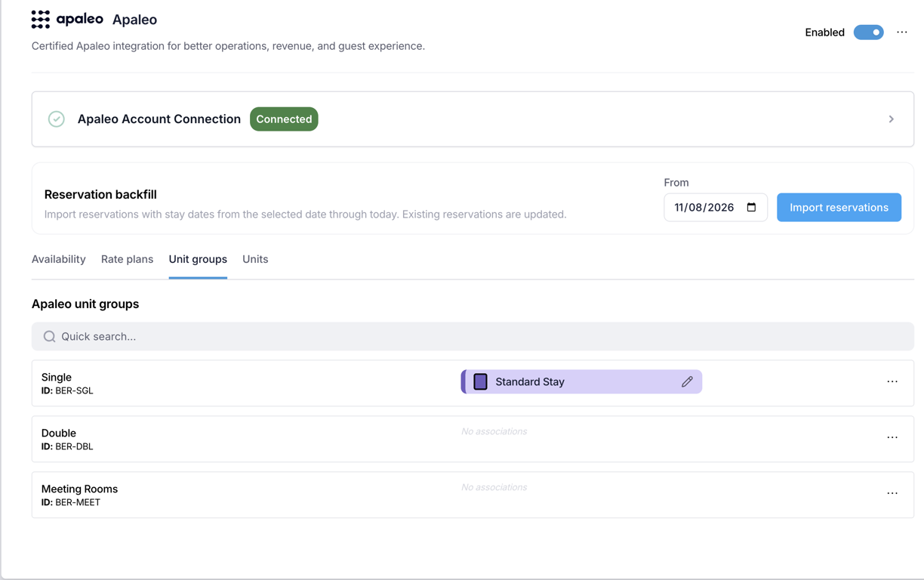This screenshot has height=580, width=924.
Task: Click the Single unit group name
Action: click(x=57, y=378)
